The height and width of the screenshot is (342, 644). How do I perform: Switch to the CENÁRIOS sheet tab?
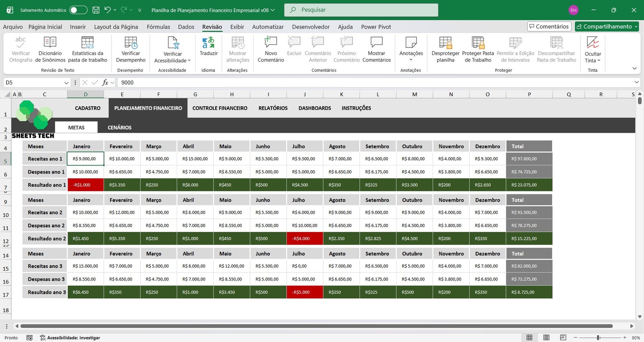point(120,128)
